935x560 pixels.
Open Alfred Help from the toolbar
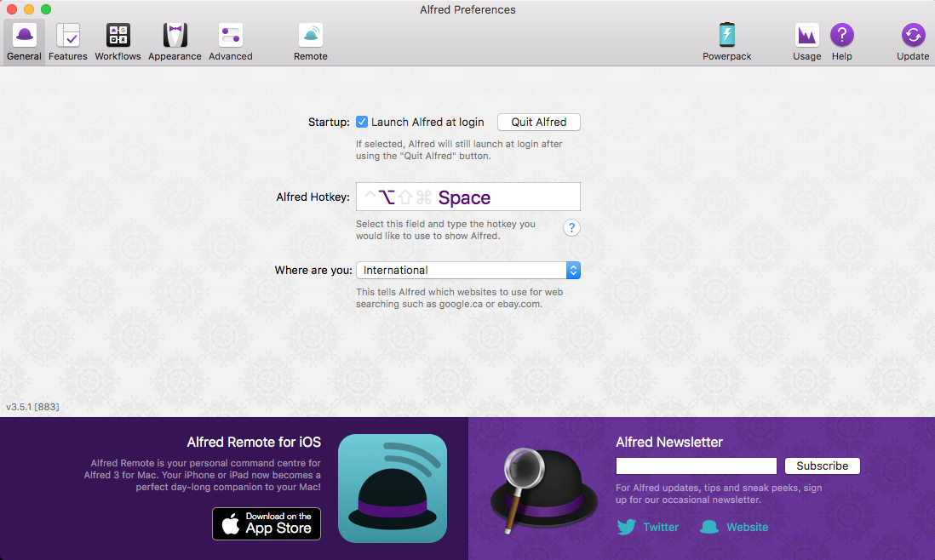tap(841, 41)
